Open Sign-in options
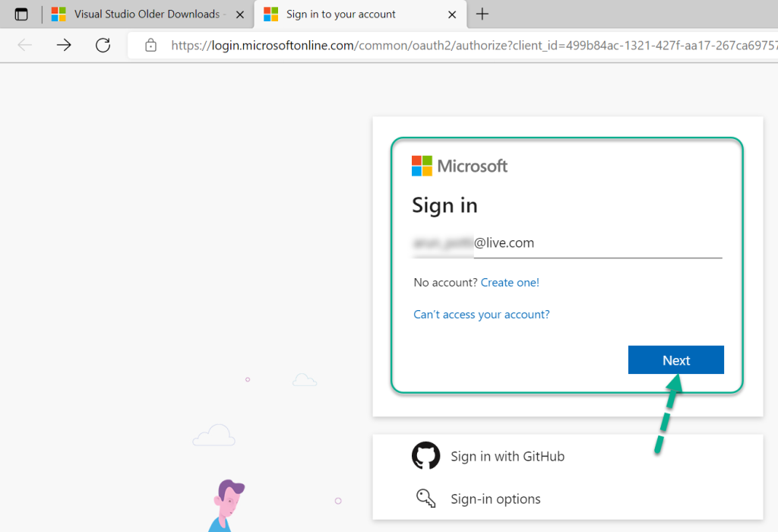The image size is (778, 532). click(495, 499)
